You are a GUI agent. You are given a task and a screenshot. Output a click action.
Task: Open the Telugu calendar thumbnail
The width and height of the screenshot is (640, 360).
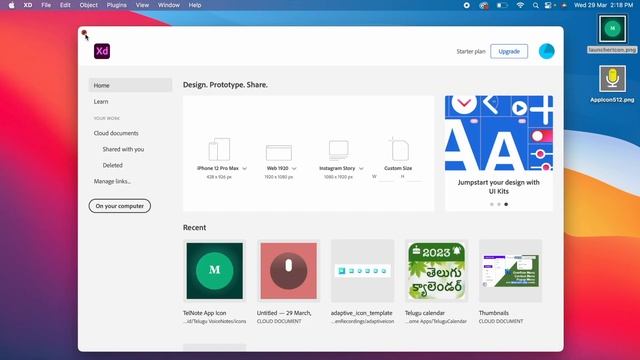437,271
